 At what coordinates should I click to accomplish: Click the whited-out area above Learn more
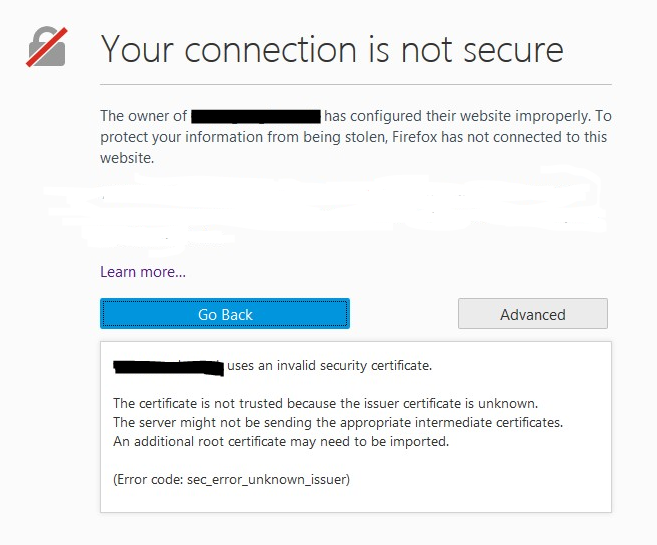[x=325, y=208]
